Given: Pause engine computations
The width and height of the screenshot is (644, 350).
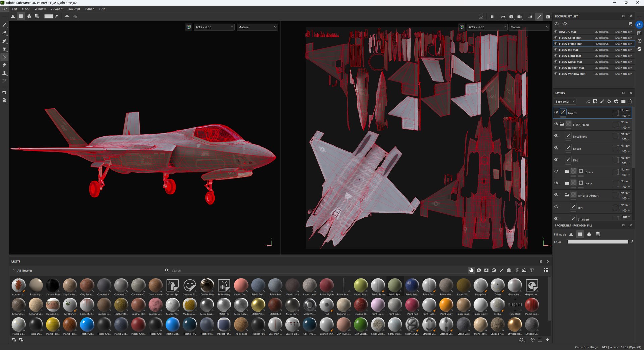Looking at the screenshot, I should (x=492, y=16).
